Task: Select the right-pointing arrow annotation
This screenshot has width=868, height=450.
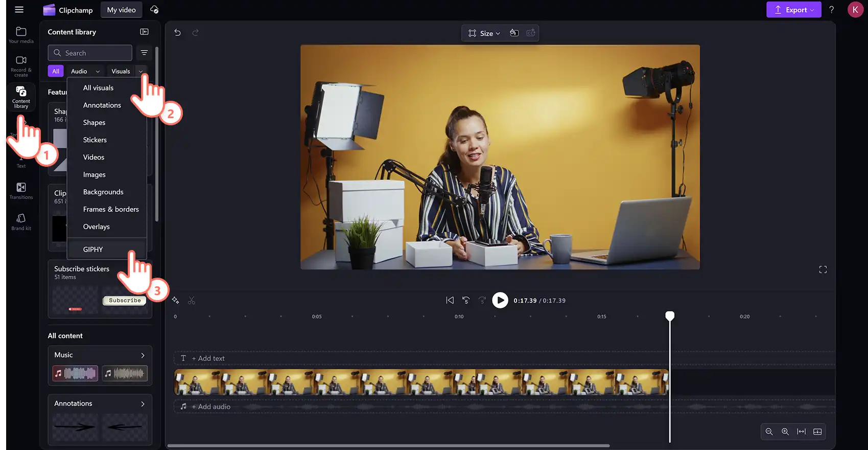Action: click(75, 427)
